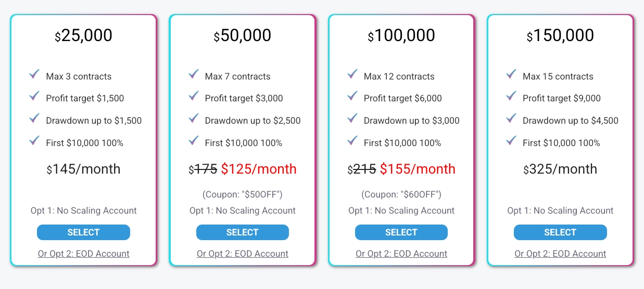644x289 pixels.
Task: Click checkmark icon beside Max 3 contracts
Action: click(34, 74)
